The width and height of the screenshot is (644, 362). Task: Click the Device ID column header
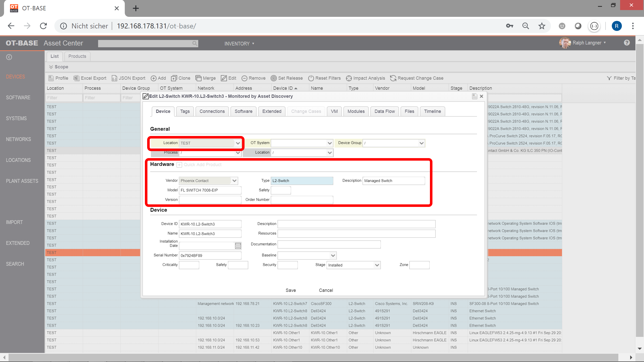[285, 88]
